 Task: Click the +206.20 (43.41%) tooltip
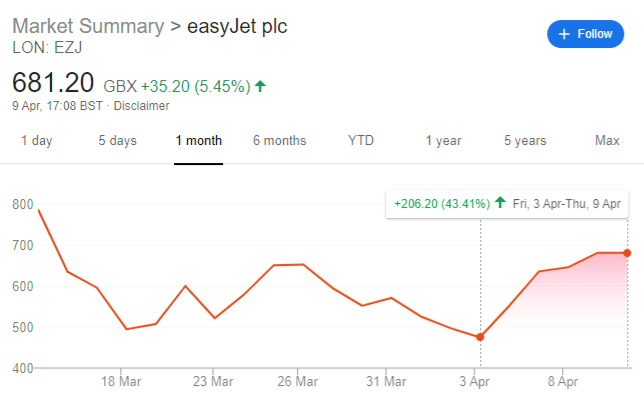(x=442, y=203)
